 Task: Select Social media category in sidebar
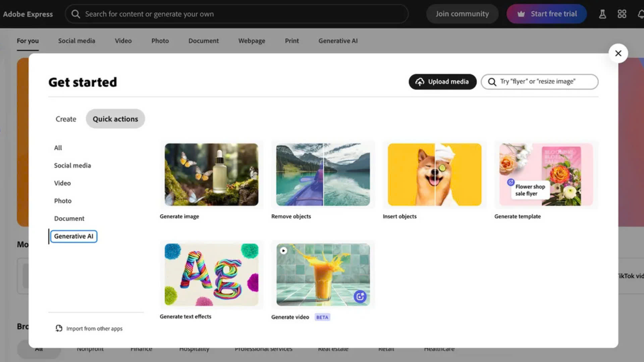pyautogui.click(x=72, y=166)
